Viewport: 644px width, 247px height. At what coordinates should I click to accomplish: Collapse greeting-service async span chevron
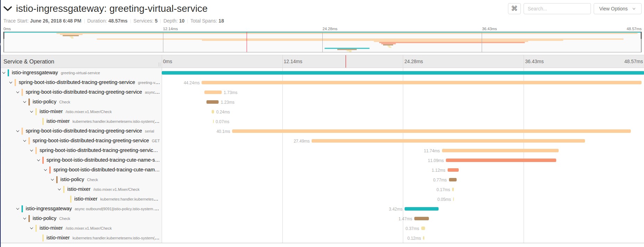pos(18,92)
